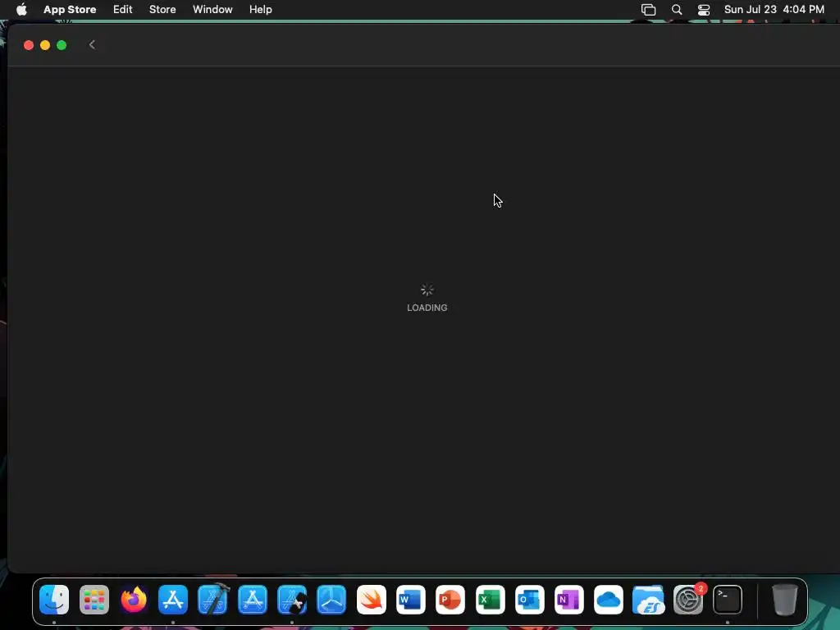This screenshot has height=630, width=840.
Task: Open the Store menu
Action: click(x=162, y=10)
